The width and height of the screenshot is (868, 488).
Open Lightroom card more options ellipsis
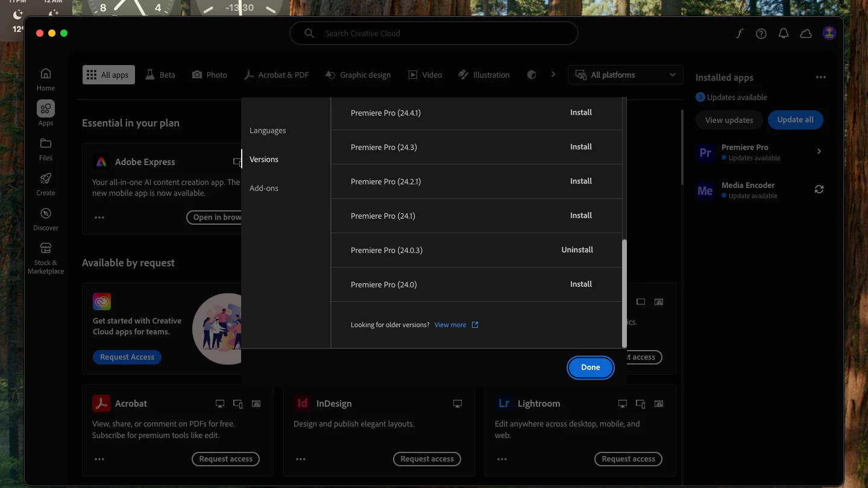coord(502,459)
